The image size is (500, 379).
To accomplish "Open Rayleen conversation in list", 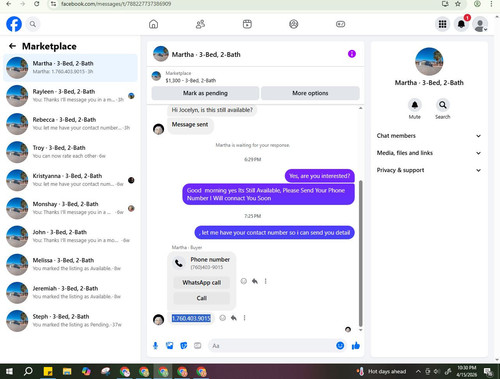I will tap(70, 96).
